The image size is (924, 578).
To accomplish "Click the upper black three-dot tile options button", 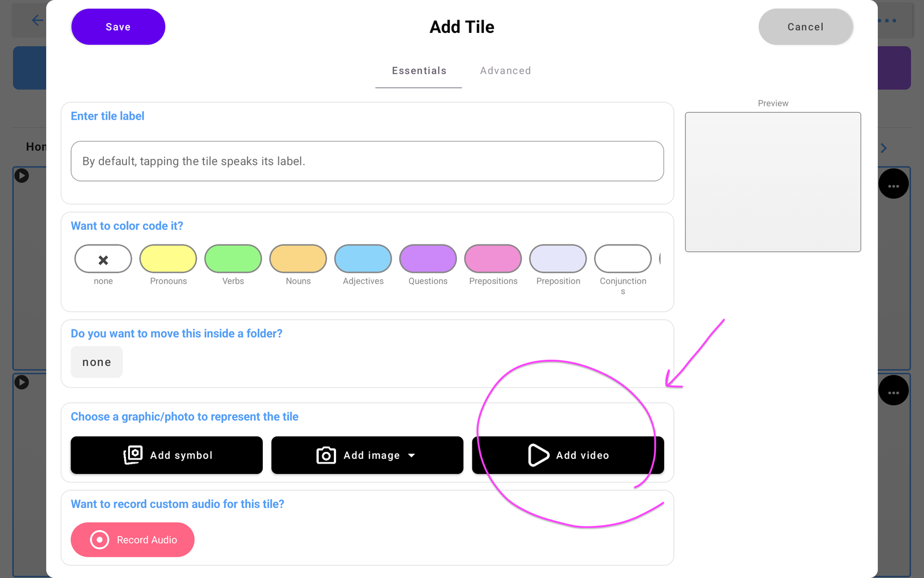I will click(893, 184).
